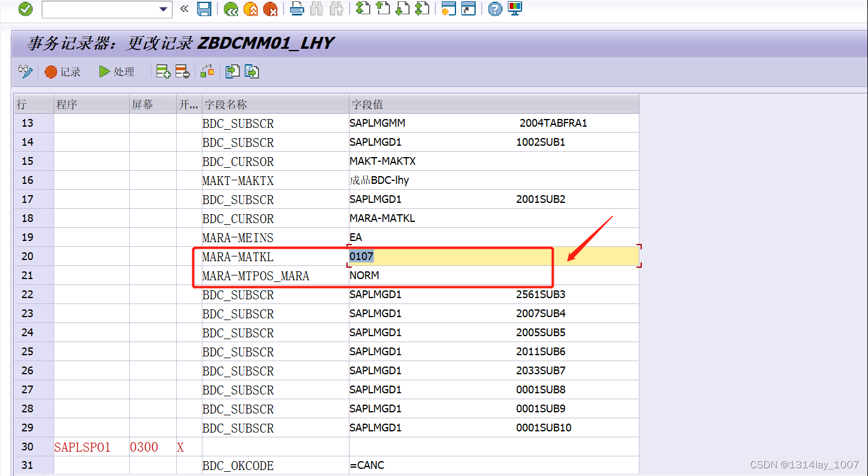Collapse the command field with double-arrow
The height and width of the screenshot is (476, 868).
point(184,9)
